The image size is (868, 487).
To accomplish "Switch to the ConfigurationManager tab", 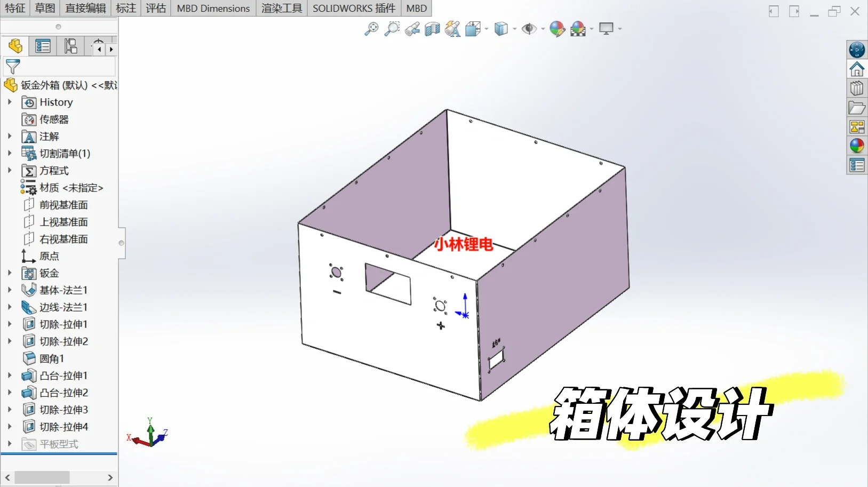I will [x=70, y=46].
